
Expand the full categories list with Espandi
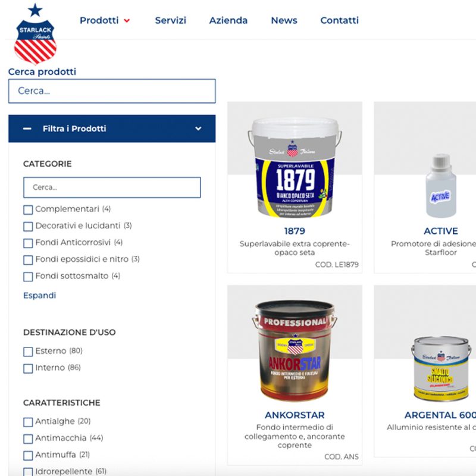40,295
